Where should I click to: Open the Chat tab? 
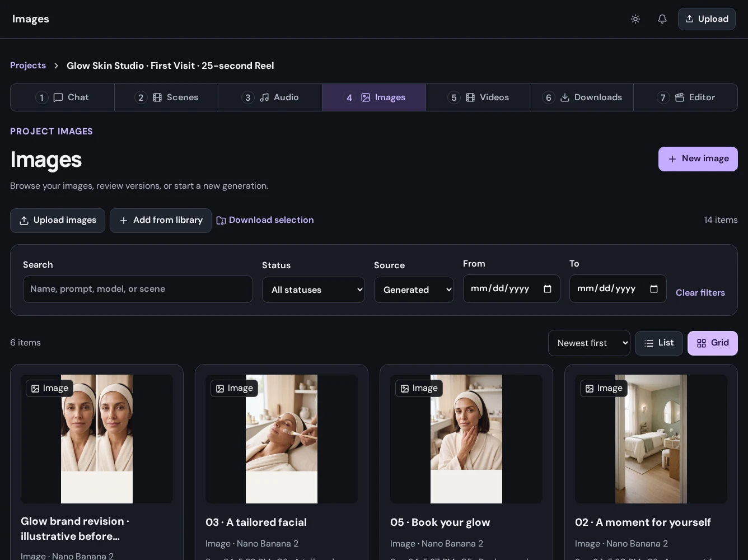[62, 97]
